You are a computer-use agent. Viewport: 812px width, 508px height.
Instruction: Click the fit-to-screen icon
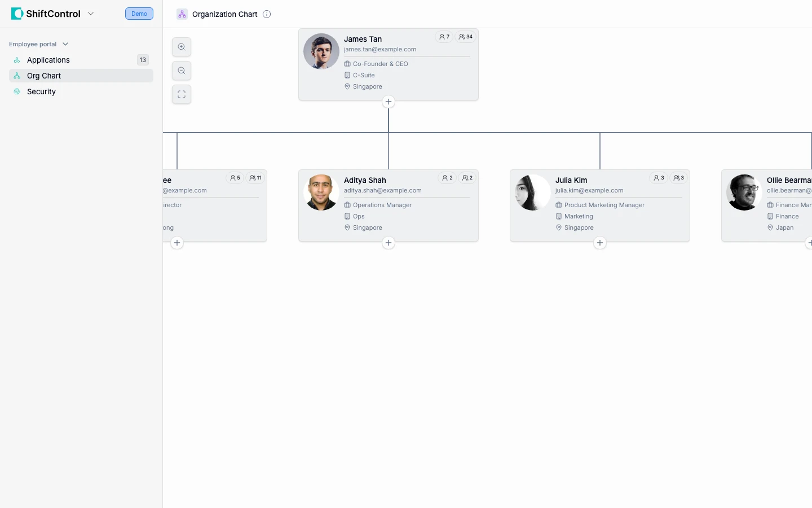182,94
